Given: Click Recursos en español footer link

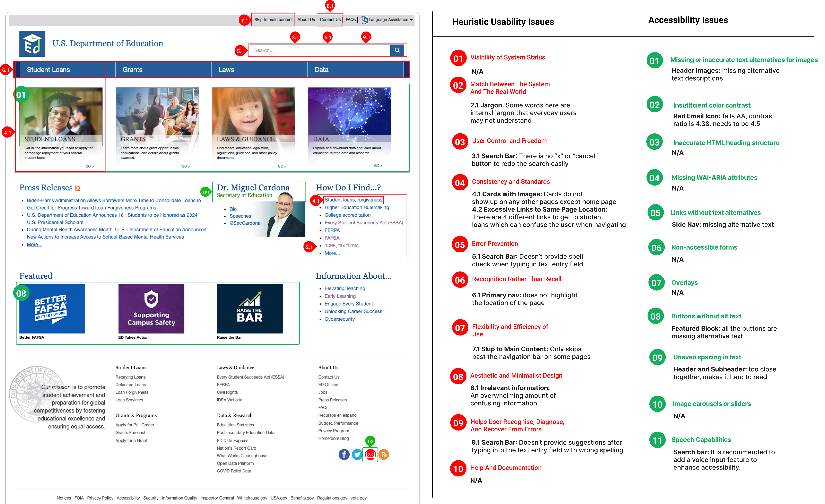Looking at the screenshot, I should (x=338, y=415).
